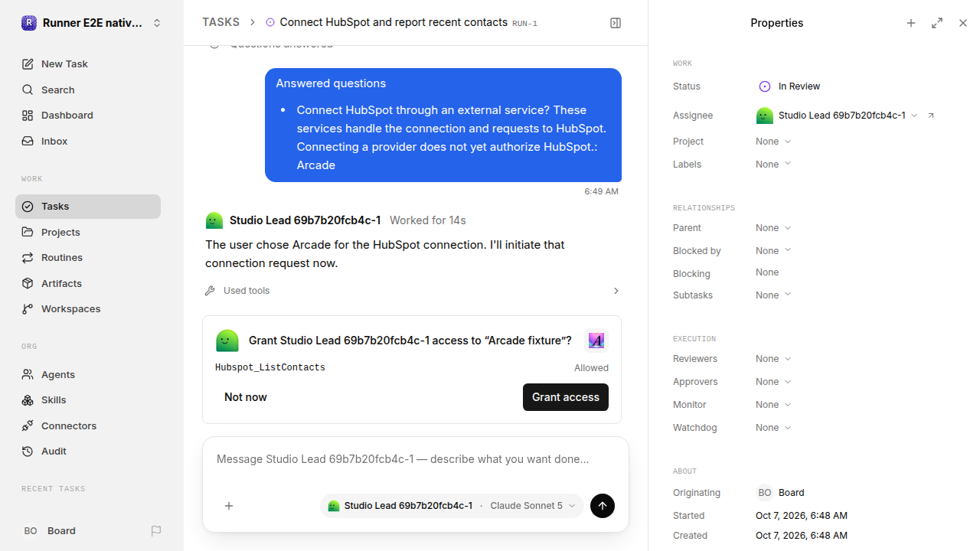
Task: Click the plus icon in Properties header
Action: pos(911,23)
